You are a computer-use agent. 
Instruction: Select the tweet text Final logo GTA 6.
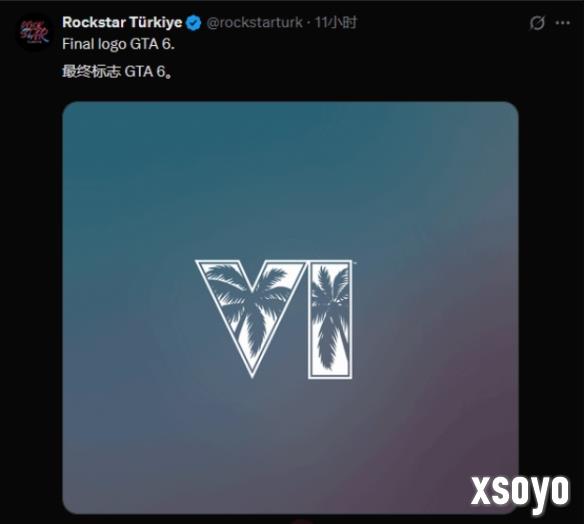point(118,44)
